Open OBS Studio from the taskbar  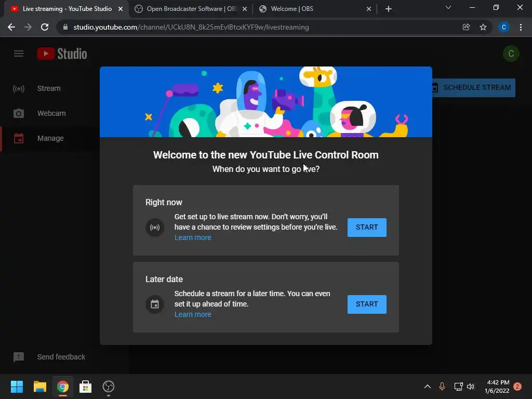click(108, 387)
